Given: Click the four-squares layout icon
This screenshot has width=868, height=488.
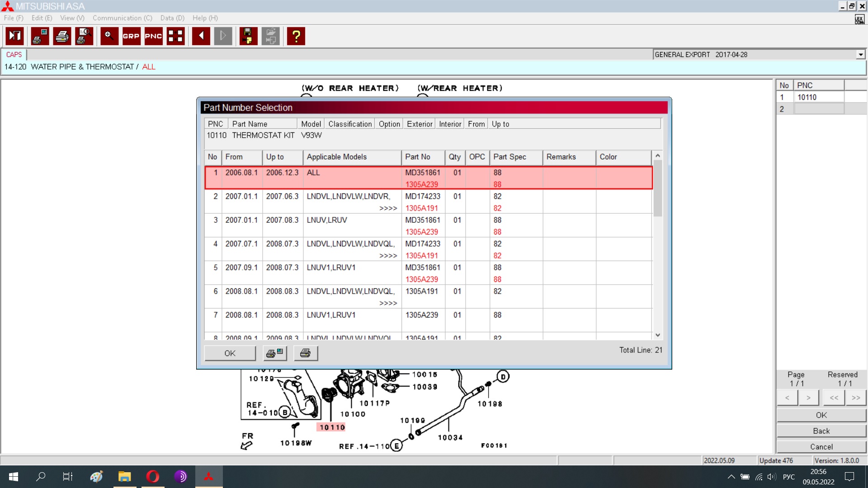Looking at the screenshot, I should [x=175, y=36].
